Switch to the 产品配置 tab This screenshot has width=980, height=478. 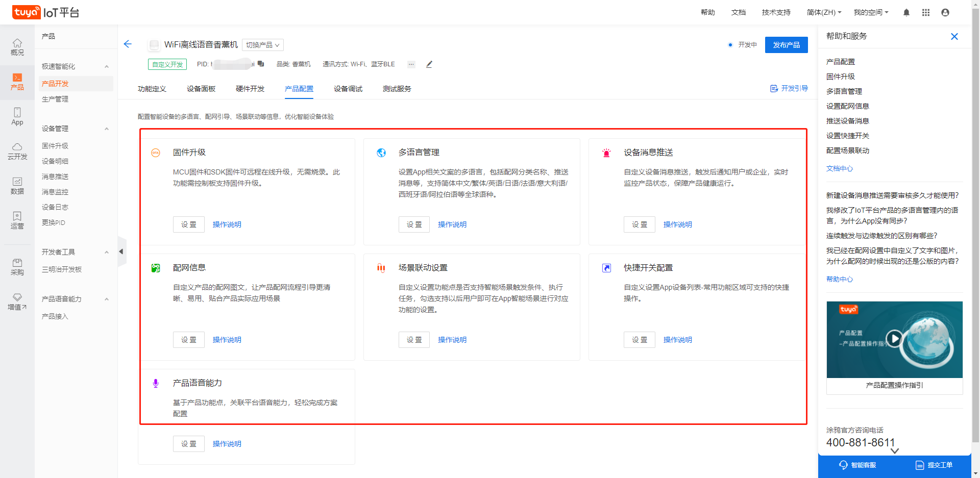click(299, 89)
